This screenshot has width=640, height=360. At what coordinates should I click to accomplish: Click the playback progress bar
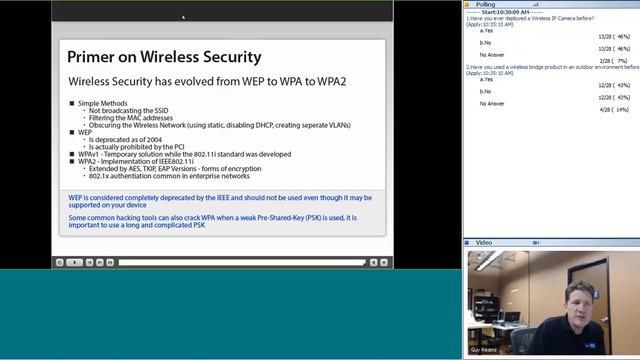tap(242, 262)
